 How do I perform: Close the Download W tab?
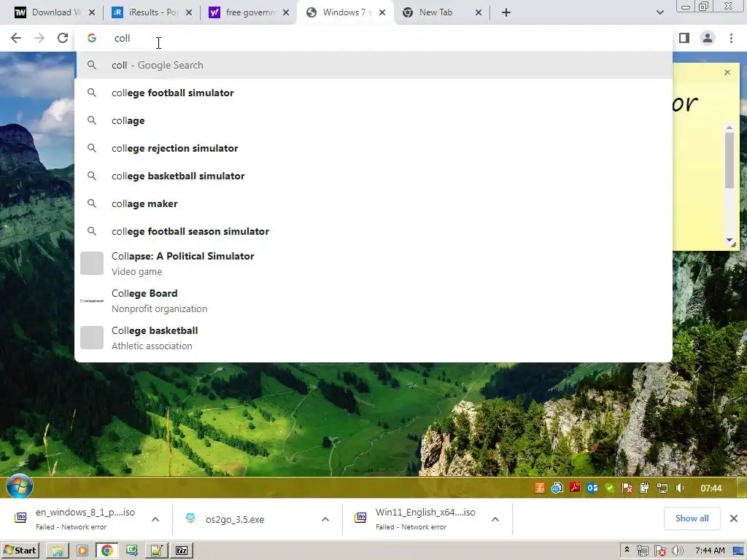click(x=92, y=13)
